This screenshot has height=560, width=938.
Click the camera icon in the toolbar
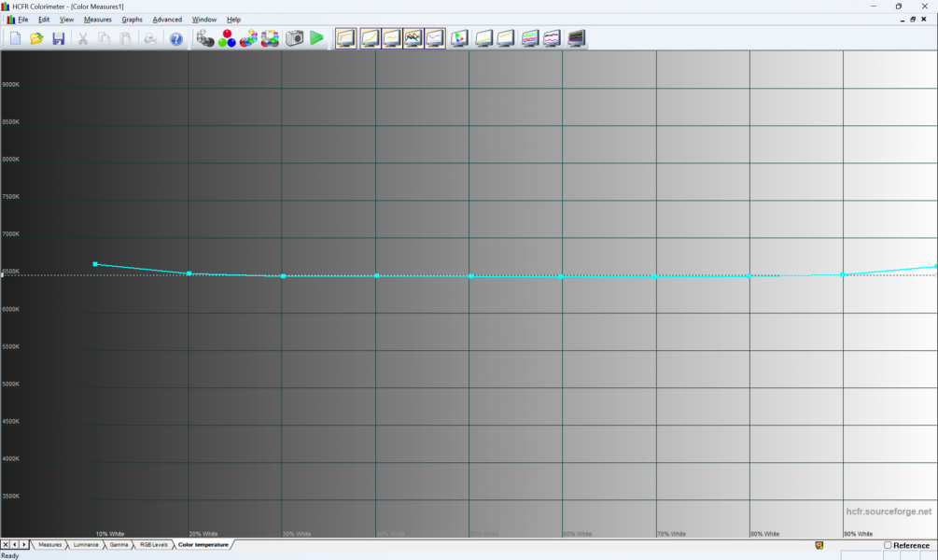click(294, 38)
